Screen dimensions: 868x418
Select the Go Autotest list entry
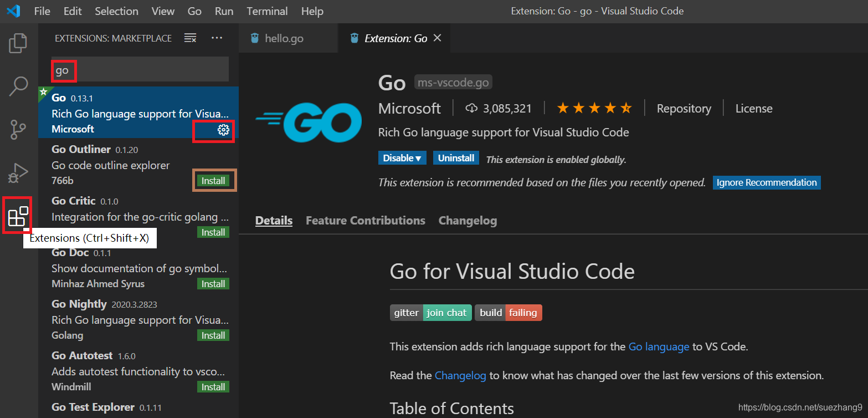click(138, 370)
